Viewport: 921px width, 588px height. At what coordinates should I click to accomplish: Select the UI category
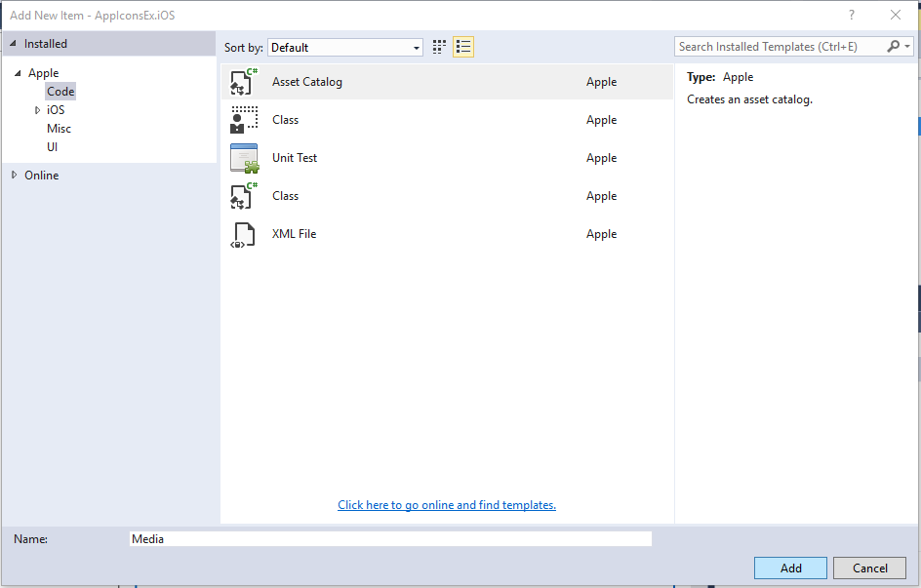pos(53,146)
